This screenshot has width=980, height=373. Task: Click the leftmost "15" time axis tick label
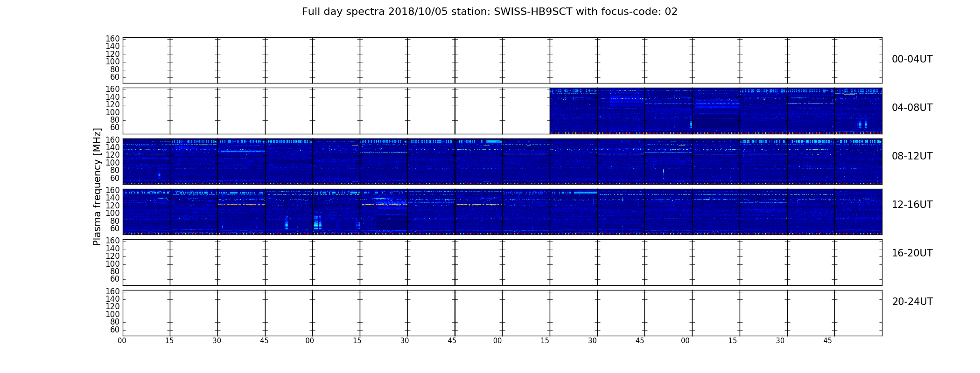[x=169, y=341]
